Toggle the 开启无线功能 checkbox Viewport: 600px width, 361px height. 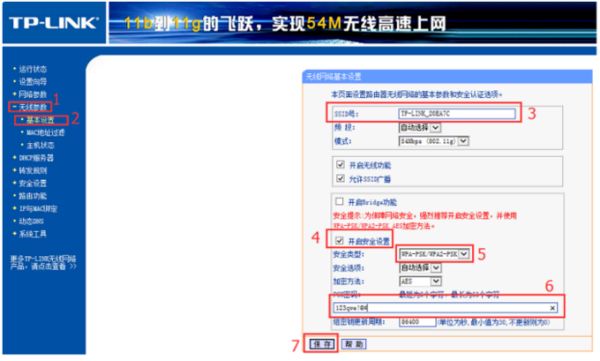point(340,165)
